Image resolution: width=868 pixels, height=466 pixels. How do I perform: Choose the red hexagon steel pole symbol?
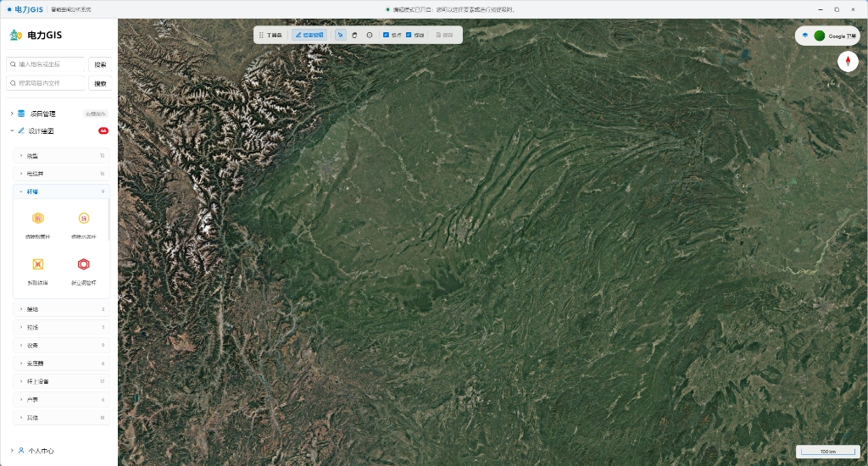pyautogui.click(x=84, y=264)
